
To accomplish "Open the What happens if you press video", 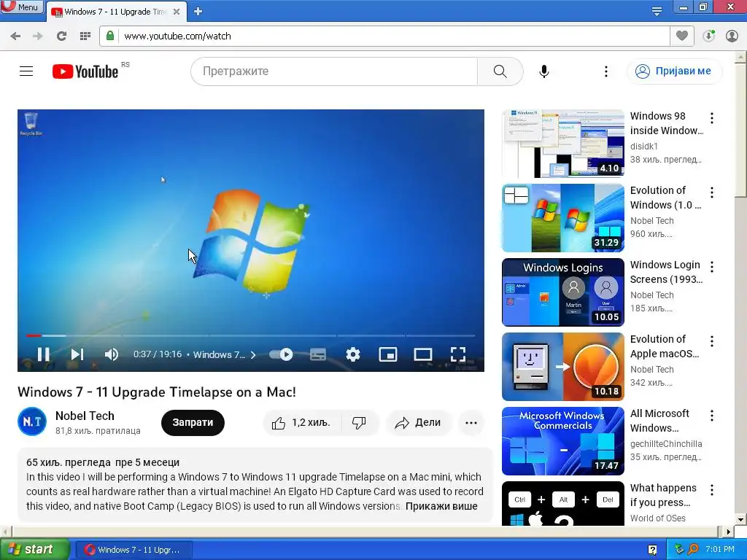I will tap(563, 504).
